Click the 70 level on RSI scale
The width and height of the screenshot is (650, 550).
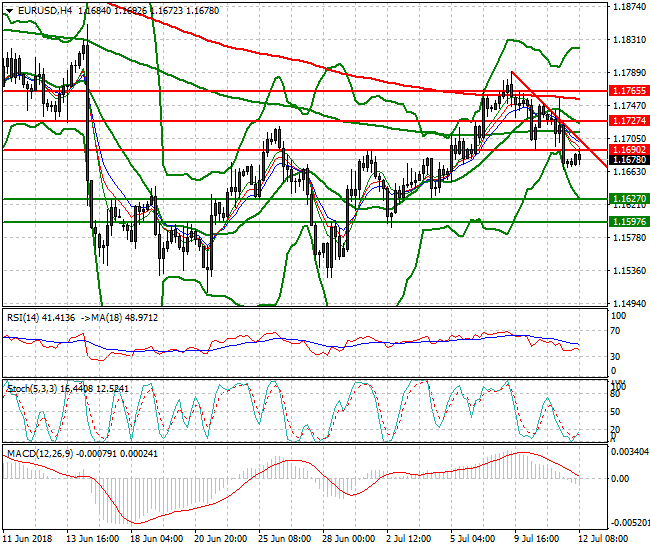616,331
